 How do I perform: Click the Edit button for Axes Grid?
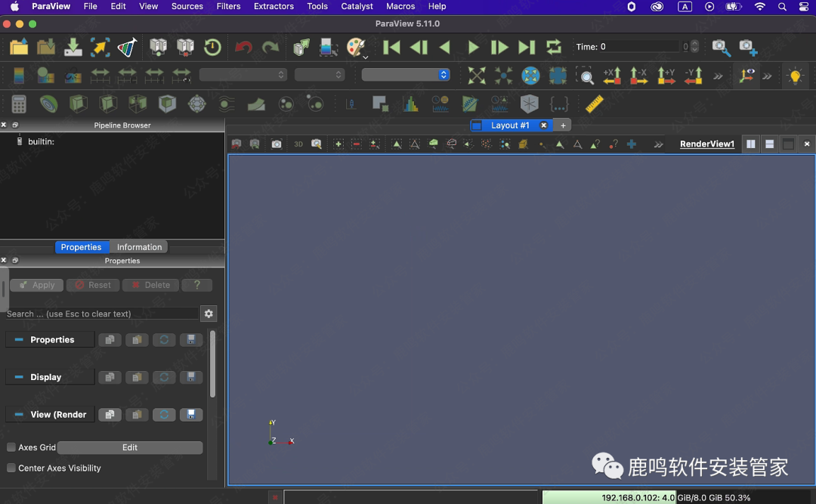pyautogui.click(x=130, y=447)
